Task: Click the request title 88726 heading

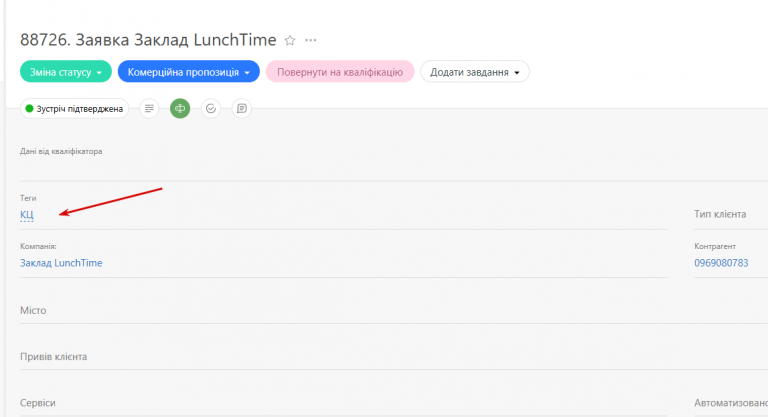Action: pos(148,40)
